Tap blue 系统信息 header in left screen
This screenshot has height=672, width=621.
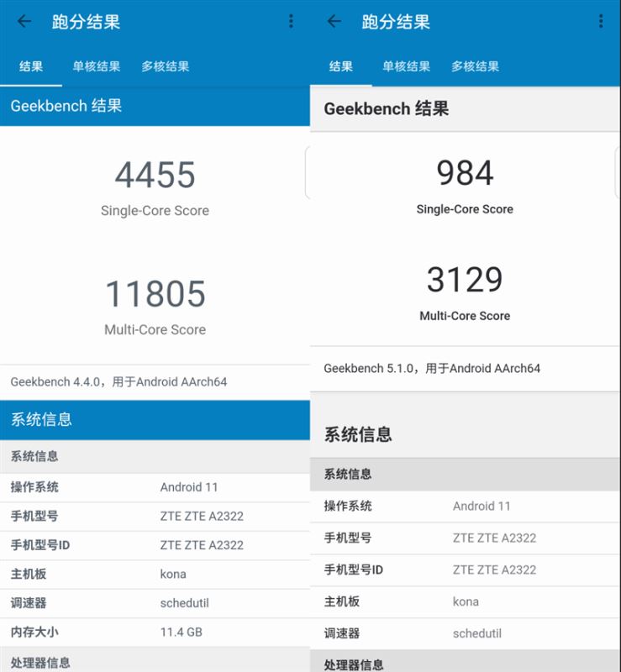(155, 420)
